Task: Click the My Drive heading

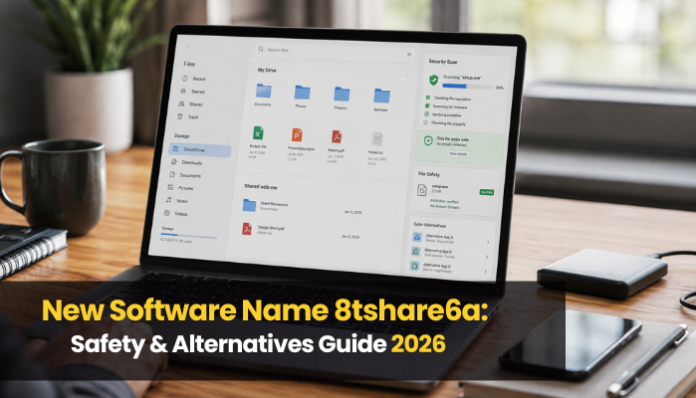Action: [267, 70]
